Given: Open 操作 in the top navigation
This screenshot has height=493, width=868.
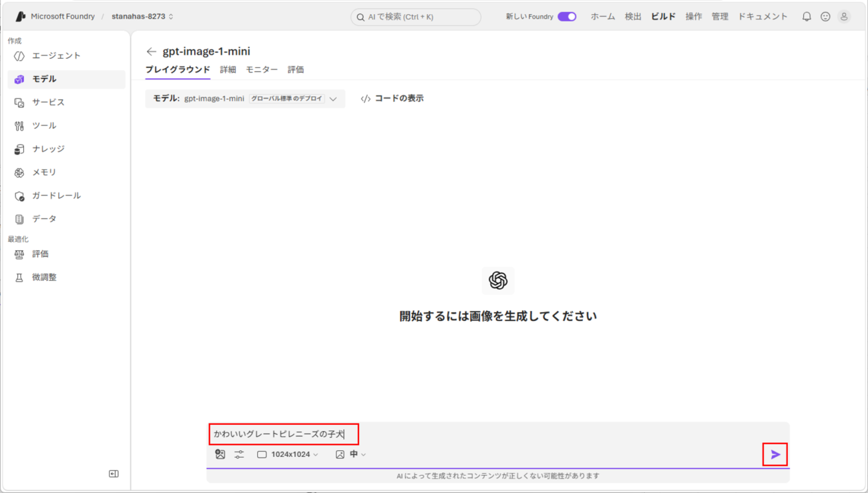Looking at the screenshot, I should pos(694,17).
